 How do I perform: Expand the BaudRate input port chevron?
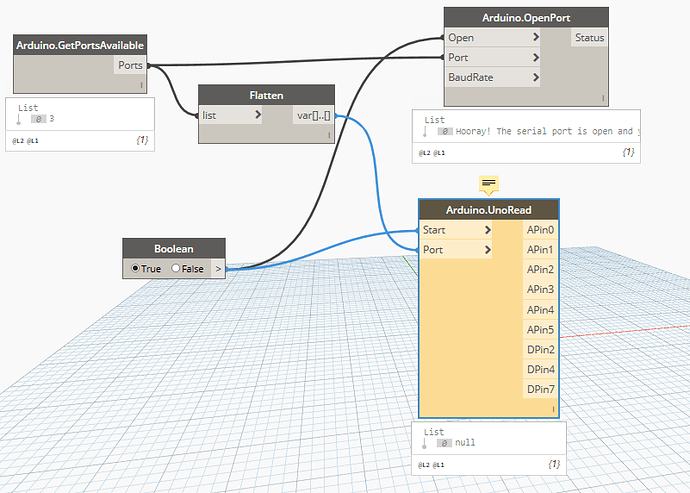pos(536,77)
